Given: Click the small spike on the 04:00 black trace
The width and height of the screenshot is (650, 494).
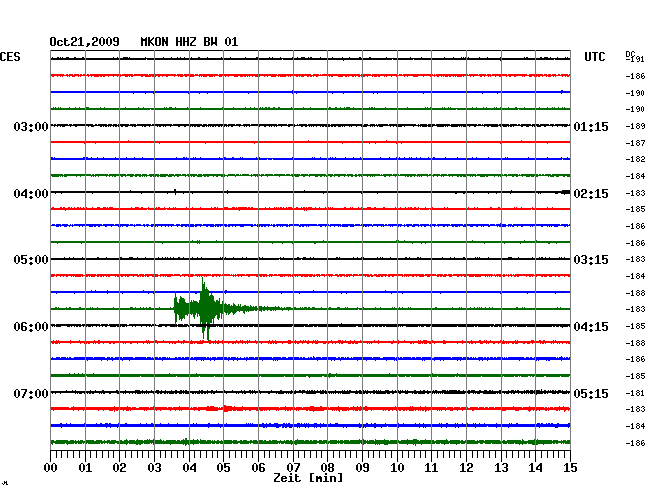Looking at the screenshot, I should [x=175, y=191].
